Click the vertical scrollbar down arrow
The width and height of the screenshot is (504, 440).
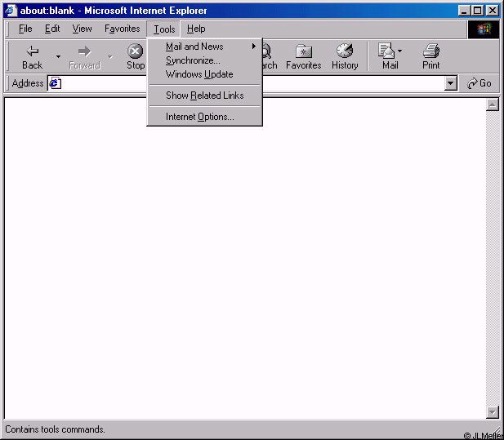click(493, 412)
